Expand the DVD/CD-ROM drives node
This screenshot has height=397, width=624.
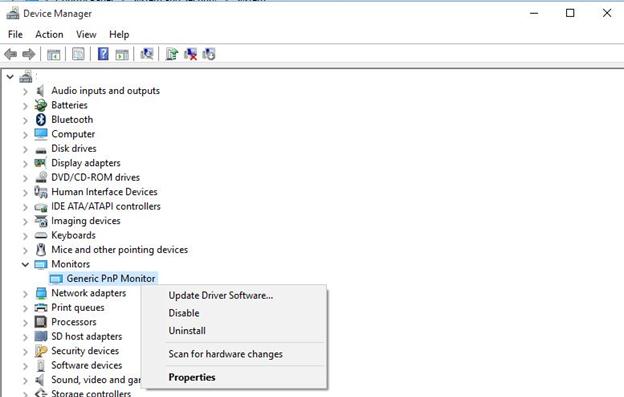[25, 178]
